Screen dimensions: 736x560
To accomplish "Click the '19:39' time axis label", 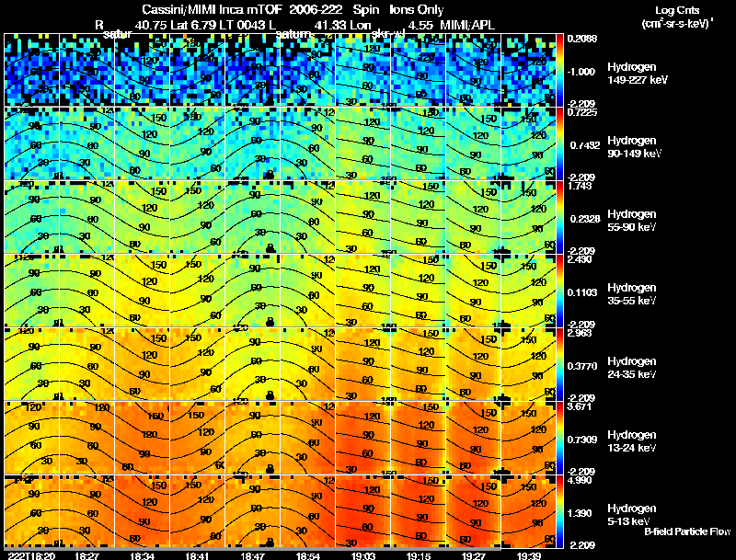I will tap(528, 555).
